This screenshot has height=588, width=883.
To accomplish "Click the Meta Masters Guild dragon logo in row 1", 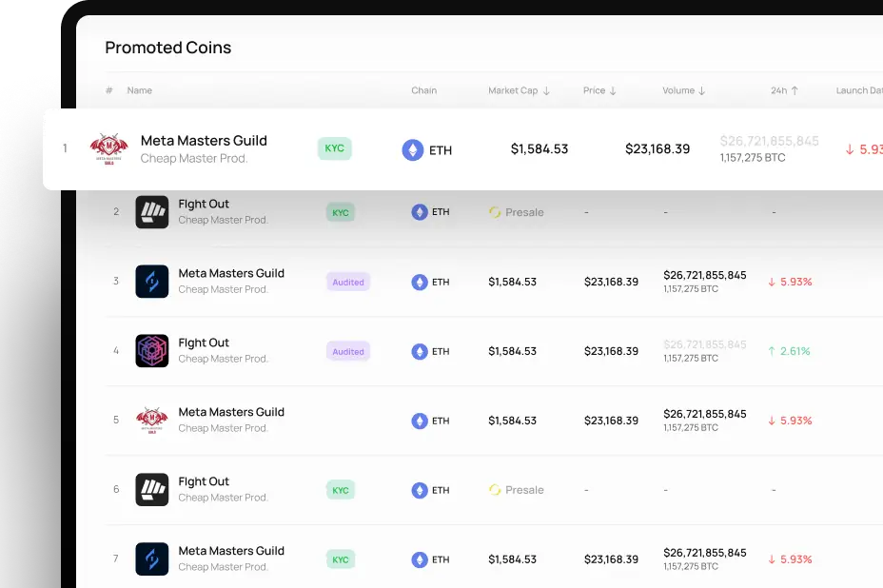I will (109, 148).
